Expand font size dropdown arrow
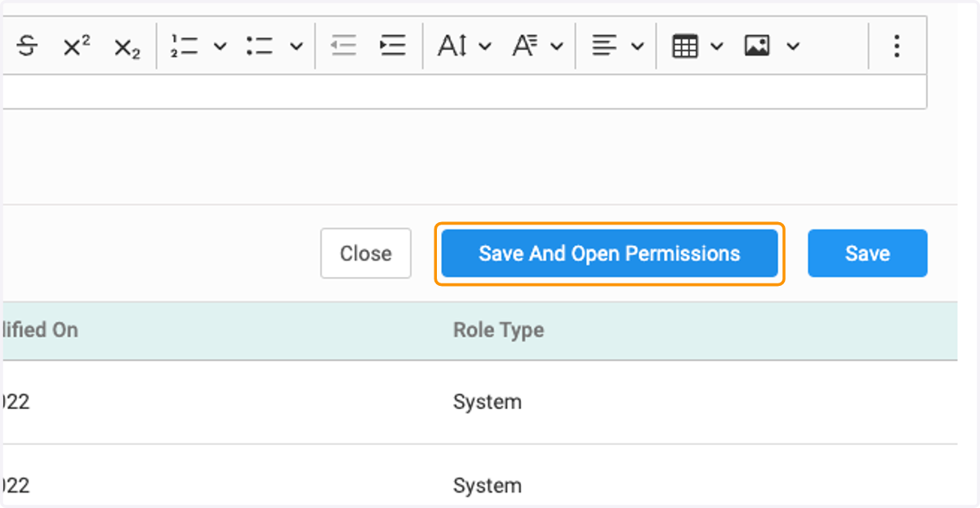The height and width of the screenshot is (508, 980). click(x=484, y=47)
